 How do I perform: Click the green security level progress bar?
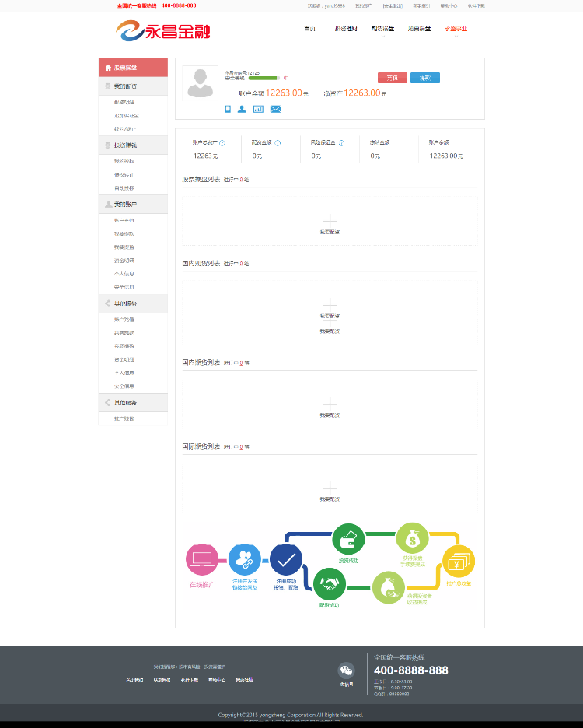click(x=263, y=78)
